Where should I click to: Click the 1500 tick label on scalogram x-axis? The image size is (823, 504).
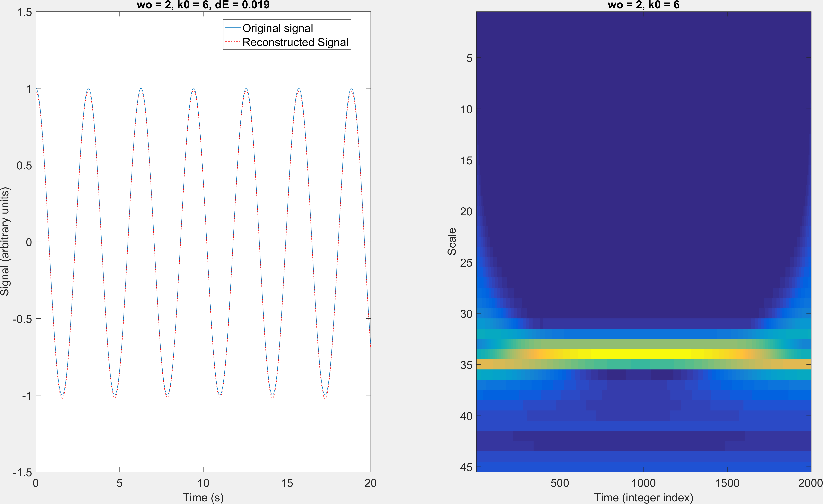(727, 483)
